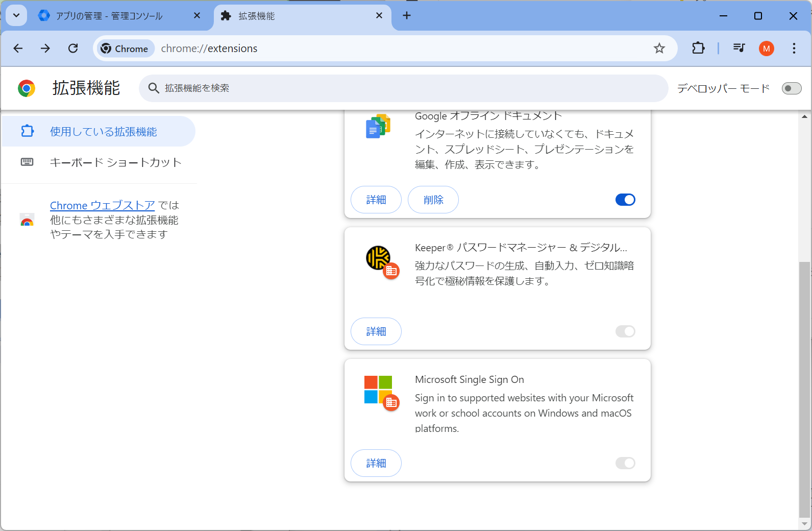Close the アプリの管理 tab
The height and width of the screenshot is (531, 812).
tap(197, 16)
